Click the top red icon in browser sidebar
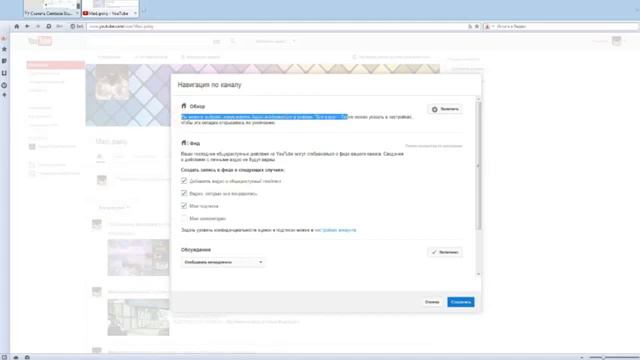The width and height of the screenshot is (640, 360). coord(4,38)
